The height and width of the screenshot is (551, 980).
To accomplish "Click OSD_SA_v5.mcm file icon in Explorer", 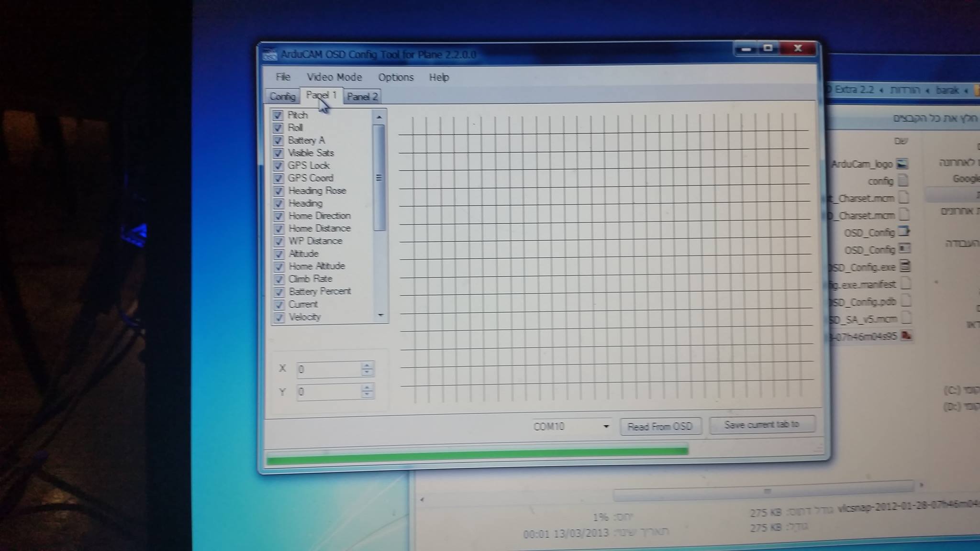I will point(906,318).
